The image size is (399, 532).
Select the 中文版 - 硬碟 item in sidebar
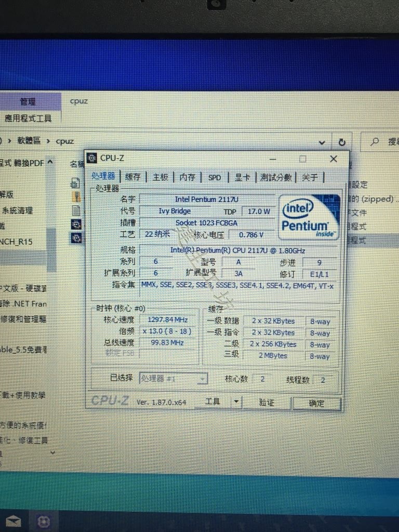click(x=23, y=288)
